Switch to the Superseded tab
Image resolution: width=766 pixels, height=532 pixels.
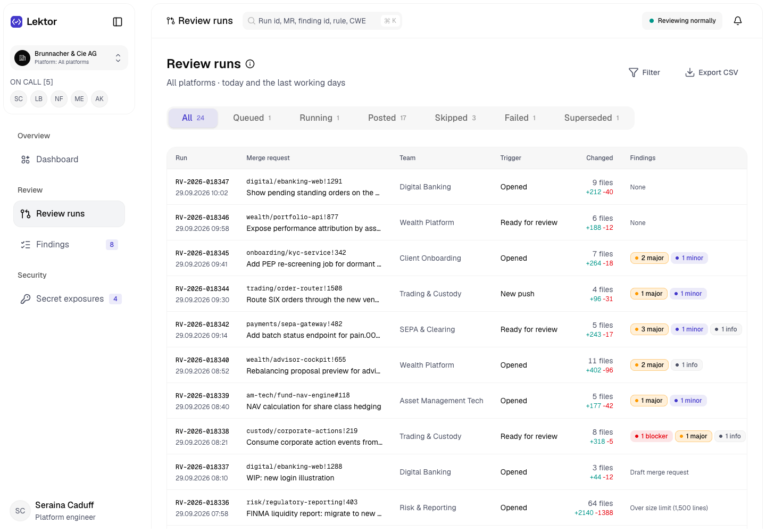(592, 118)
